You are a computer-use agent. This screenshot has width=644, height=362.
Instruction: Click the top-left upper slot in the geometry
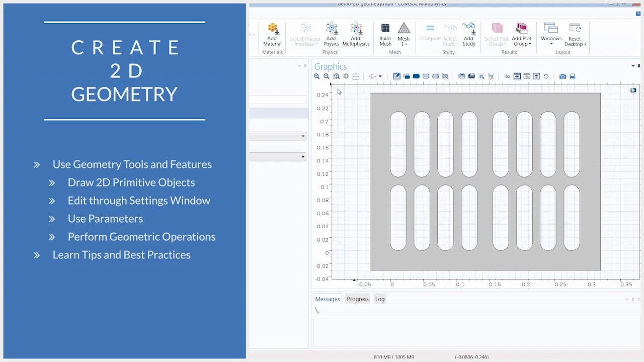click(x=398, y=144)
